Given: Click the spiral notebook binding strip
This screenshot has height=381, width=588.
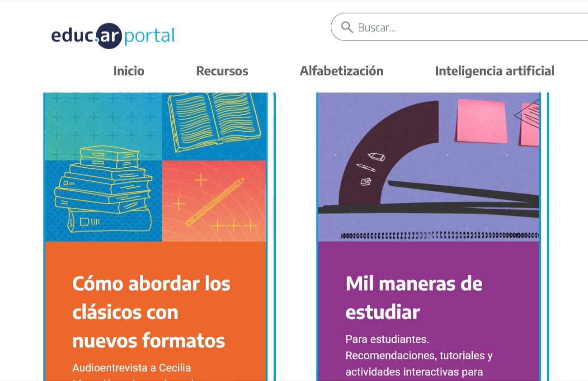Looking at the screenshot, I should click(440, 235).
